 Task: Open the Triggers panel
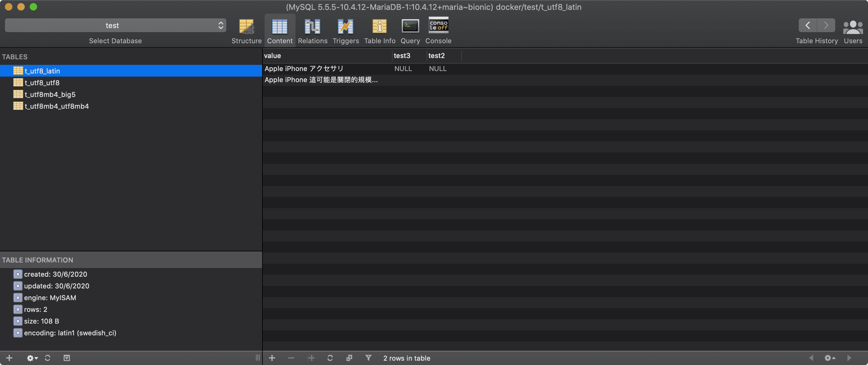click(345, 30)
